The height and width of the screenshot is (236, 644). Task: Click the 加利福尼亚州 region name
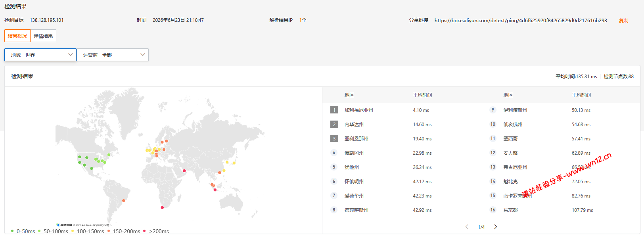click(x=359, y=110)
